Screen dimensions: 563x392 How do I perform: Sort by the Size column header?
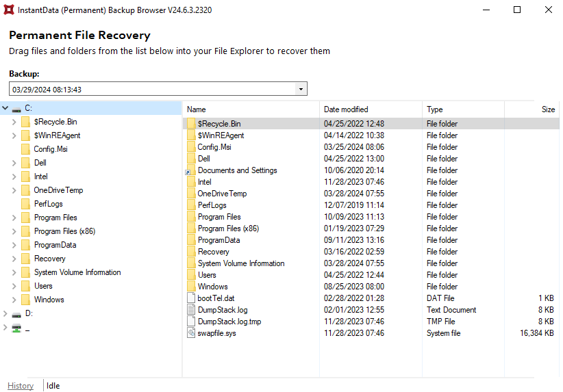pos(548,109)
